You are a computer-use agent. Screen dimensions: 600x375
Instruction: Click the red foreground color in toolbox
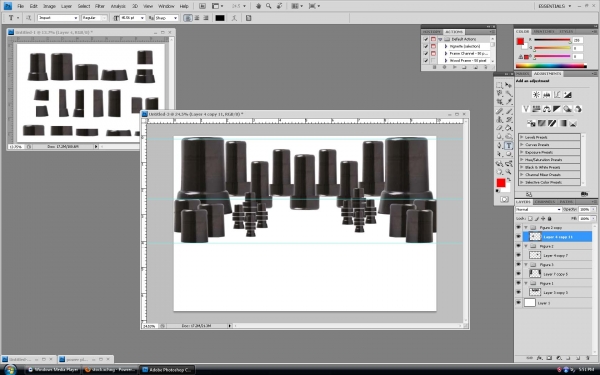501,183
